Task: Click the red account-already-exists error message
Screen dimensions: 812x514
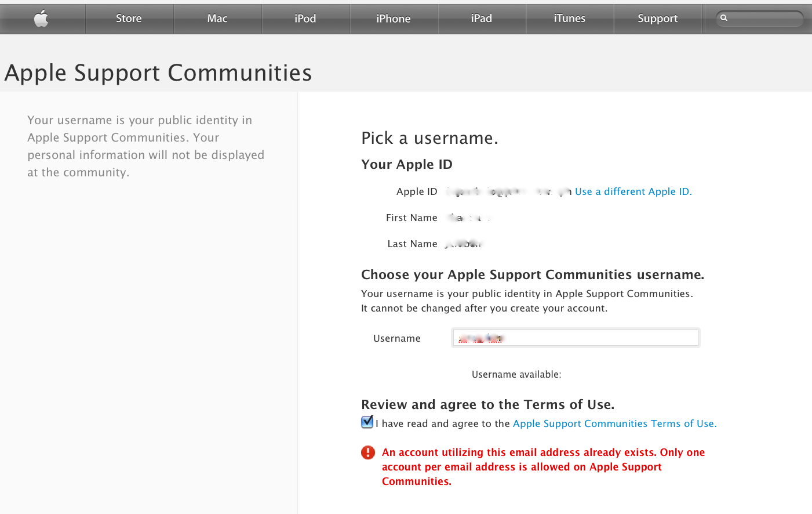Action: (x=543, y=467)
